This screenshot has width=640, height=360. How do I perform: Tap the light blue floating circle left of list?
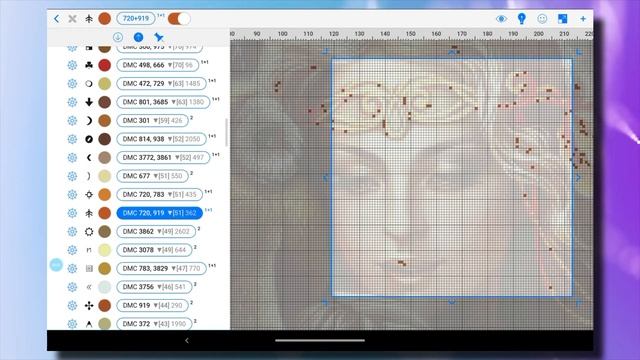click(56, 265)
